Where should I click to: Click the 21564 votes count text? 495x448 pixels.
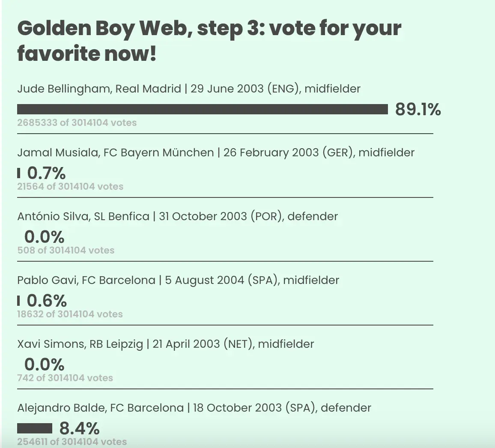point(70,187)
